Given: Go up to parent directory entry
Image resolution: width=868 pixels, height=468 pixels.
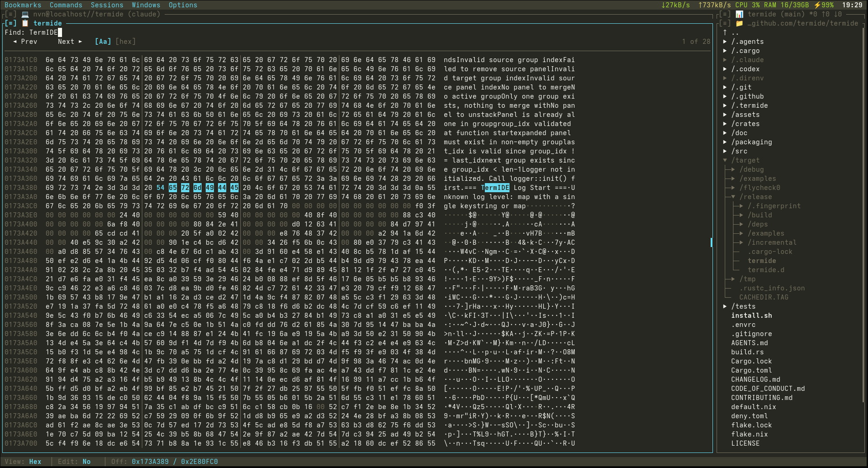Looking at the screenshot, I should coord(731,32).
